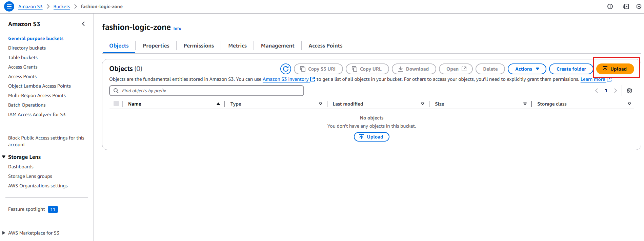Open the hamburger navigation menu
Screen dimensions: 644x241
click(9, 6)
